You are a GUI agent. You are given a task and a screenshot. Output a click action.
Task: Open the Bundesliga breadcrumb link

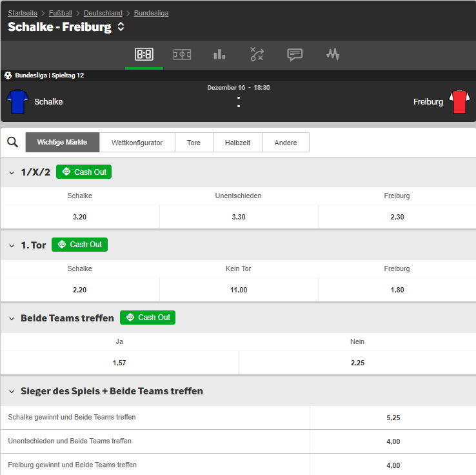(151, 13)
